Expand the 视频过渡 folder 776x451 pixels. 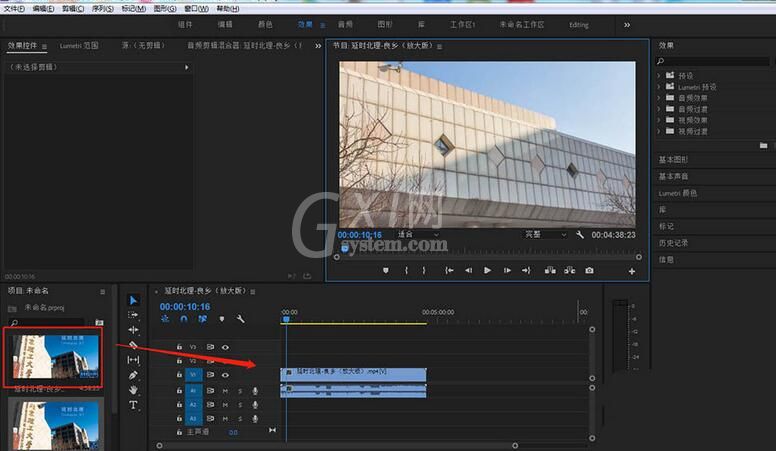659,131
